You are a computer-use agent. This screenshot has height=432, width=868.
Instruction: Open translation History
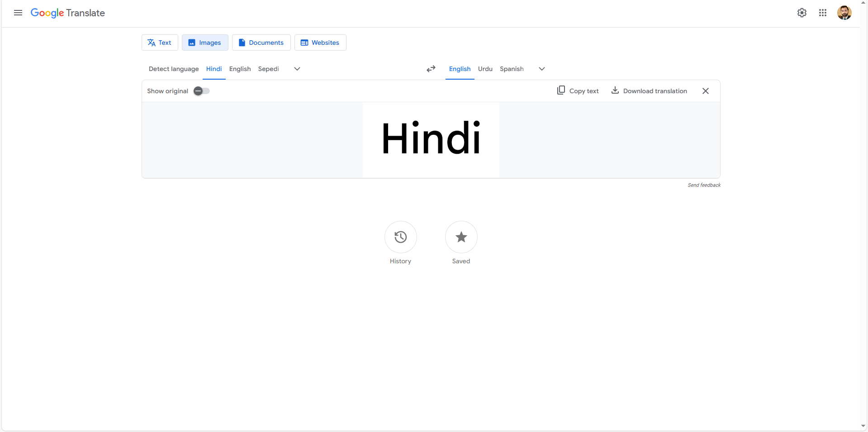[x=400, y=237]
